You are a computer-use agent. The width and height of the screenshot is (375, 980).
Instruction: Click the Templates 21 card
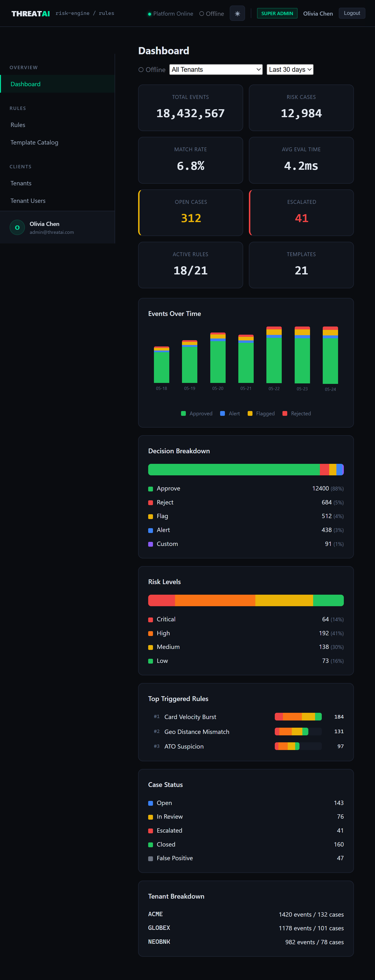click(x=301, y=265)
